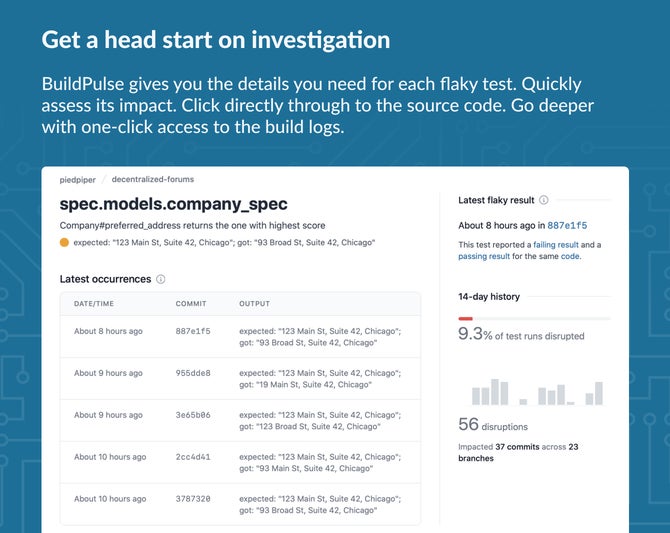The image size is (670, 533).
Task: Click the red test runs disrupted progress bar
Action: click(x=465, y=318)
